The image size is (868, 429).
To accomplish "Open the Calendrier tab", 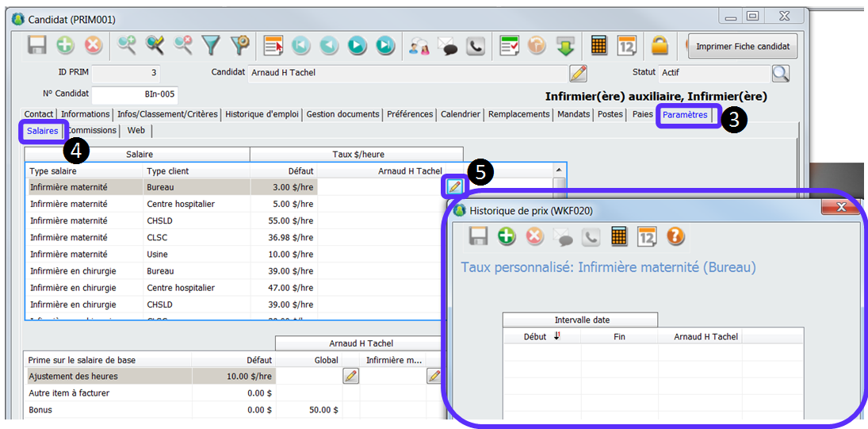I will coord(461,114).
